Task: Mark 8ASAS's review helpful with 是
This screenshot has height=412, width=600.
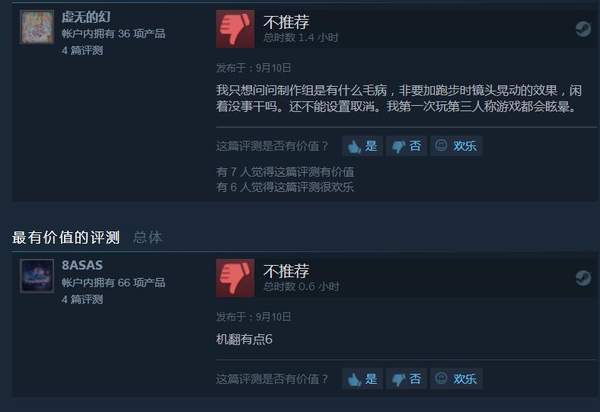Action: click(362, 379)
